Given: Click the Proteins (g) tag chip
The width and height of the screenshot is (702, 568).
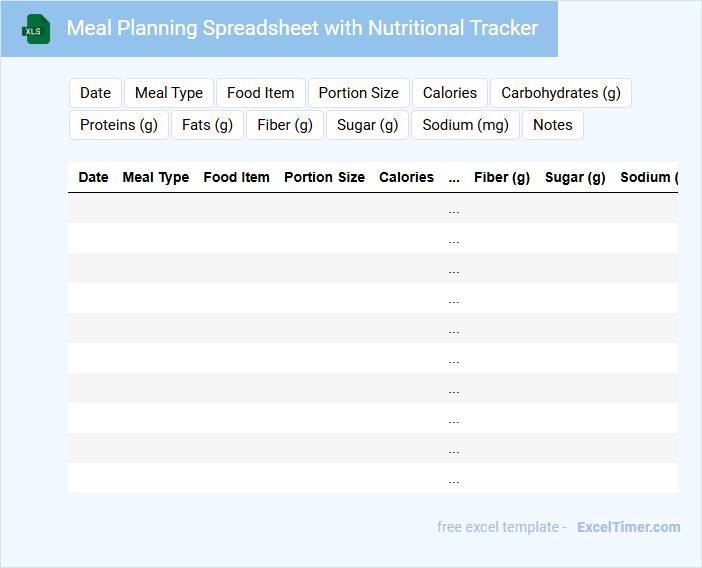Looking at the screenshot, I should pyautogui.click(x=119, y=125).
